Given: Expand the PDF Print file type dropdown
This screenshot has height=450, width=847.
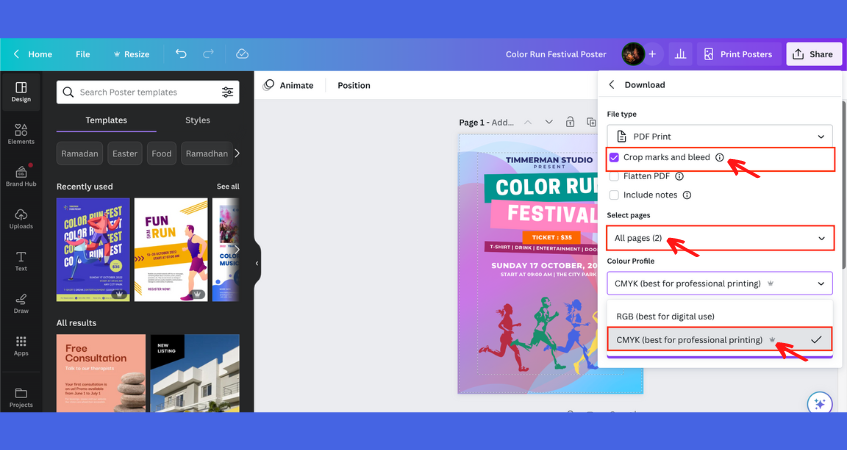Looking at the screenshot, I should 719,136.
